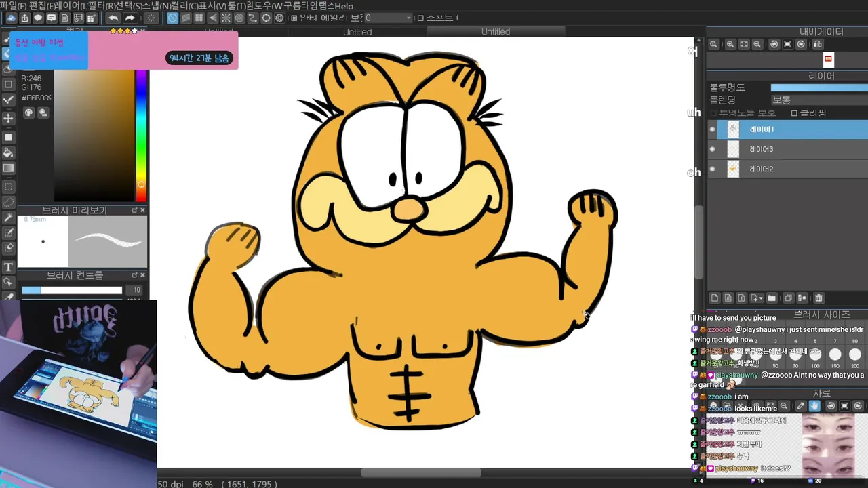Select the concentric circle snap icon
The height and width of the screenshot is (488, 868).
coord(239,18)
